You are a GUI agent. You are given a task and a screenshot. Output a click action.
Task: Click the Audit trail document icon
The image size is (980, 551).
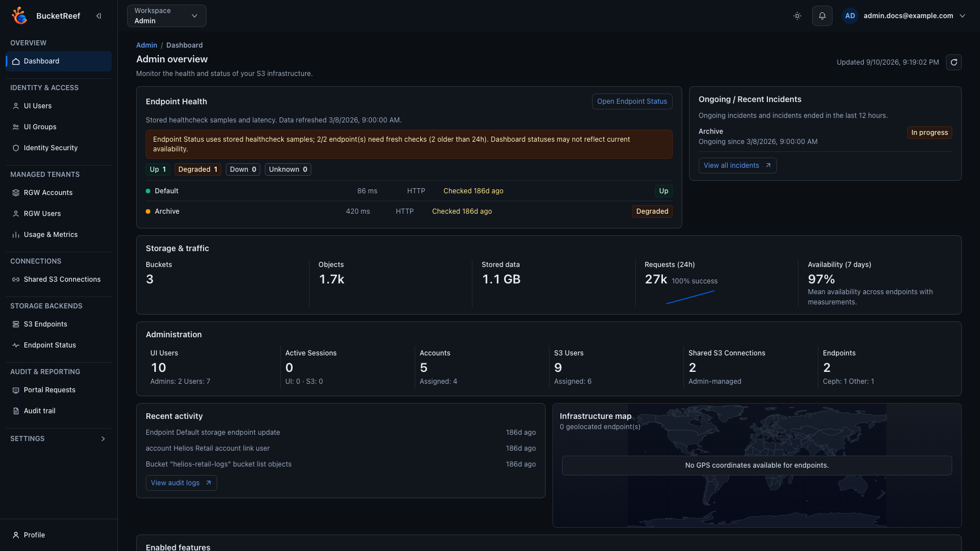click(x=16, y=411)
